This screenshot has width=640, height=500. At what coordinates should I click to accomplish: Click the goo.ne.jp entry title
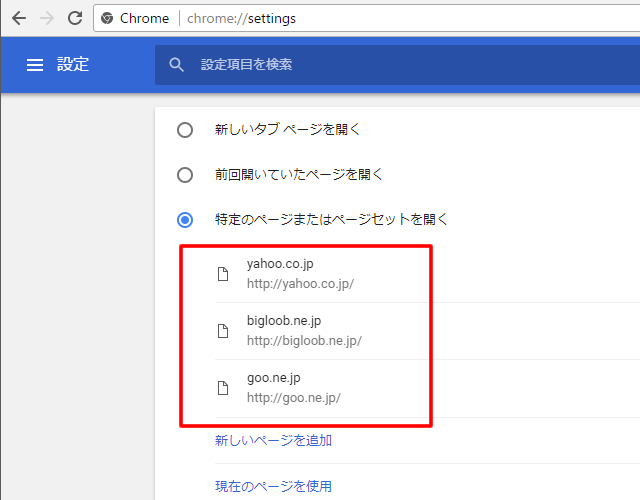pyautogui.click(x=273, y=378)
